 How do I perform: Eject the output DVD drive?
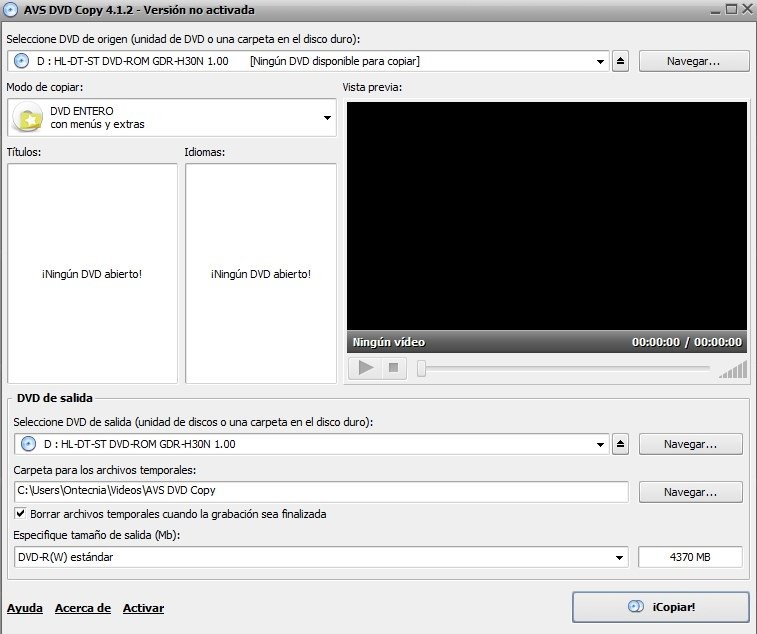(x=620, y=444)
